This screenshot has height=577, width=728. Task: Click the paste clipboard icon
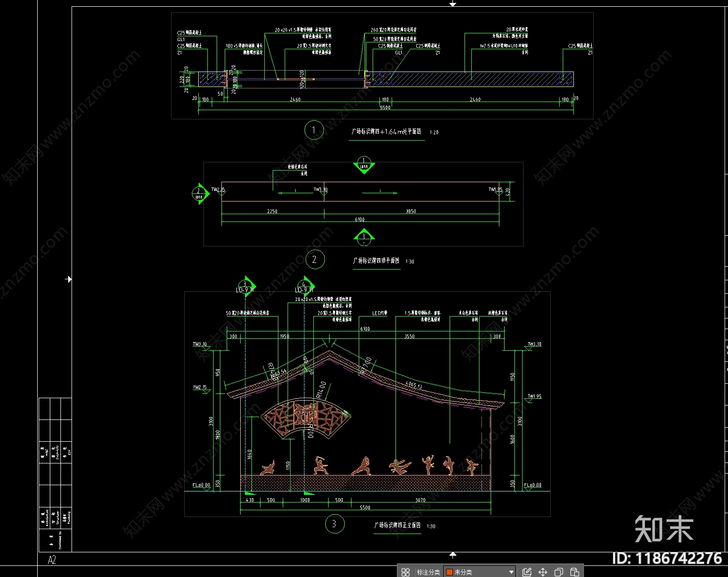[x=575, y=572]
